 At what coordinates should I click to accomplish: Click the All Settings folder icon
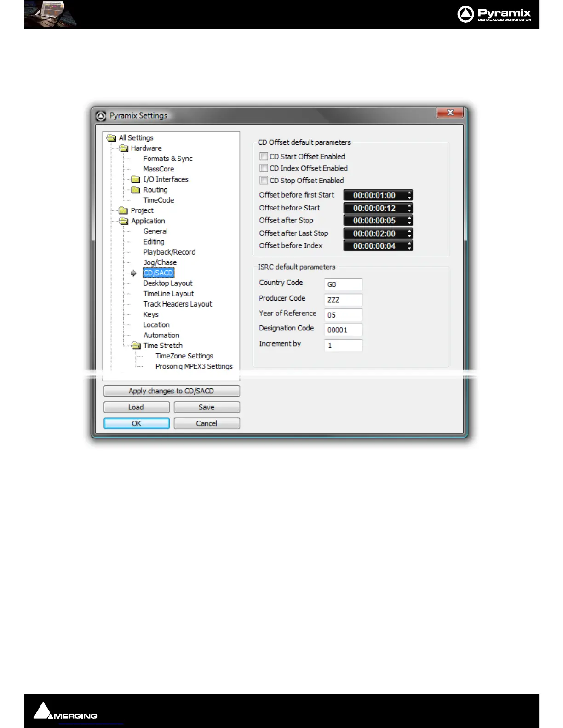(x=111, y=138)
